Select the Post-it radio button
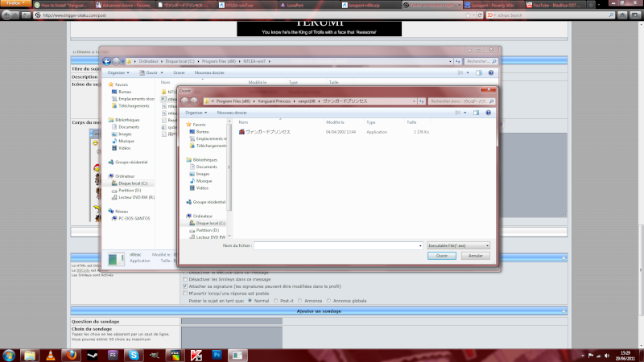The height and width of the screenshot is (362, 644). (x=276, y=300)
